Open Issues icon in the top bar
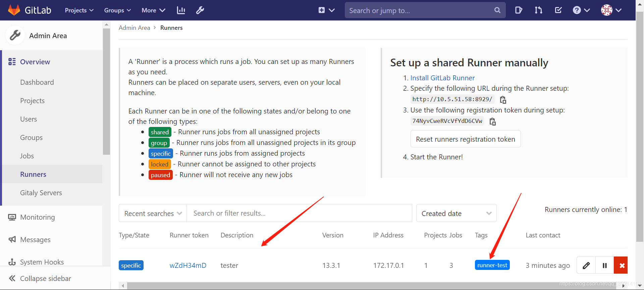The height and width of the screenshot is (290, 644). click(x=519, y=10)
